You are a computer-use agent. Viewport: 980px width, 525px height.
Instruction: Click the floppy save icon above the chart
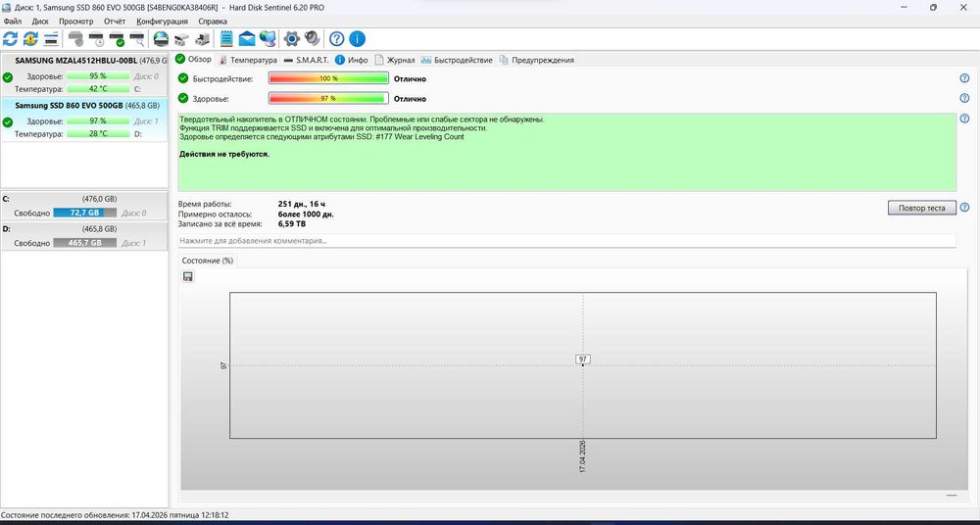pyautogui.click(x=187, y=276)
